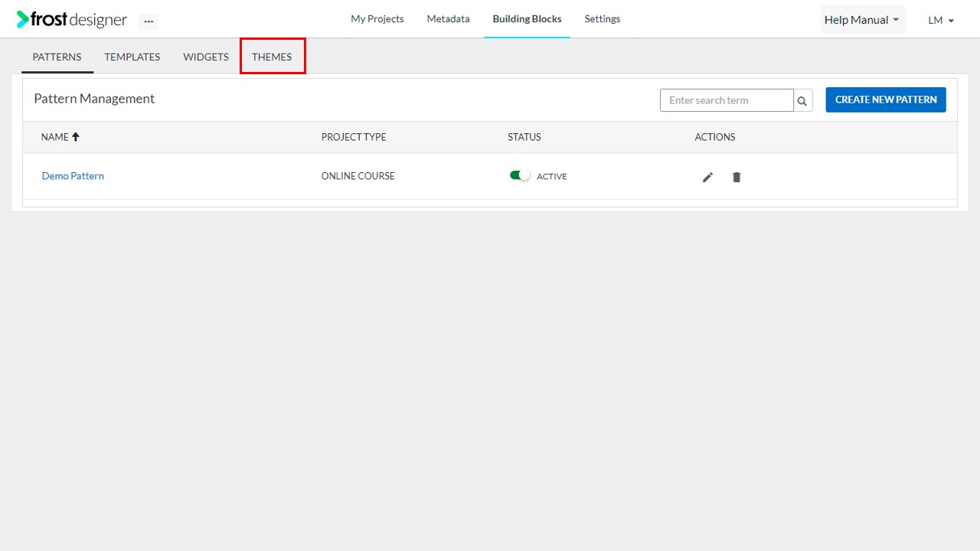Viewport: 980px width, 551px height.
Task: Go to My Projects
Action: (377, 19)
